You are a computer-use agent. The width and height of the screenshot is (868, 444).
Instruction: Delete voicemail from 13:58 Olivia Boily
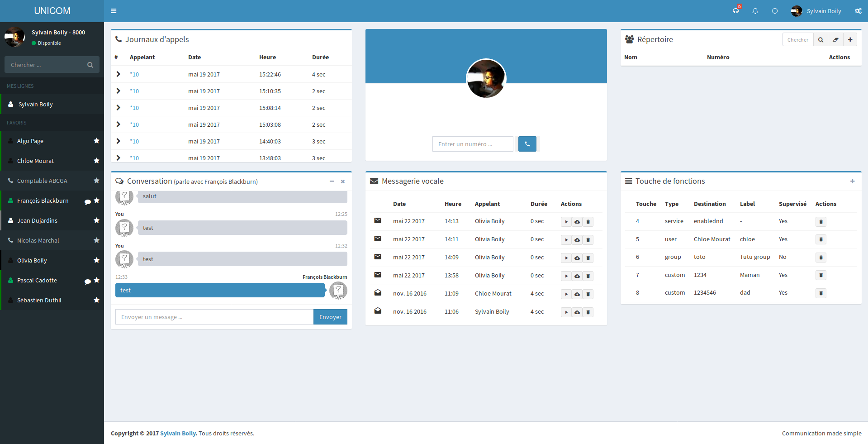coord(588,276)
